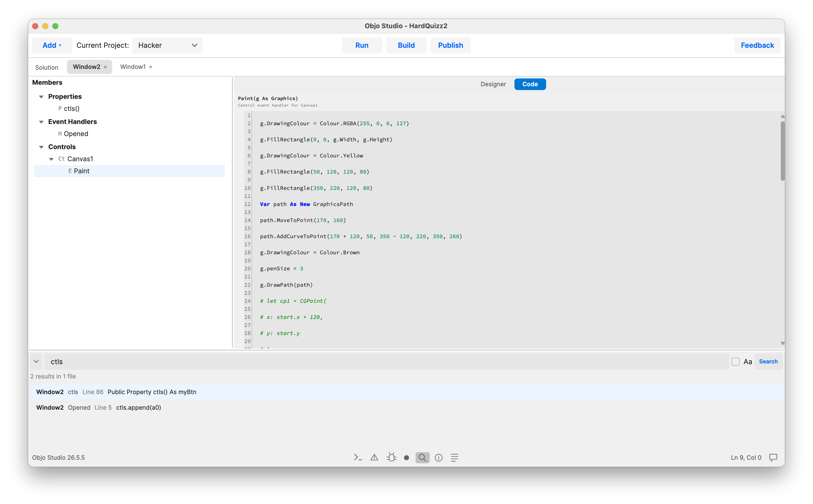Open the debugger bug icon panel
This screenshot has width=813, height=504.
(x=391, y=457)
